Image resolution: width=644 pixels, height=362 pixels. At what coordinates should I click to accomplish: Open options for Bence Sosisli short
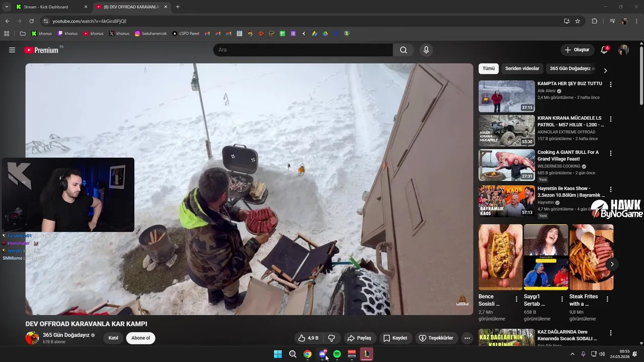516,299
